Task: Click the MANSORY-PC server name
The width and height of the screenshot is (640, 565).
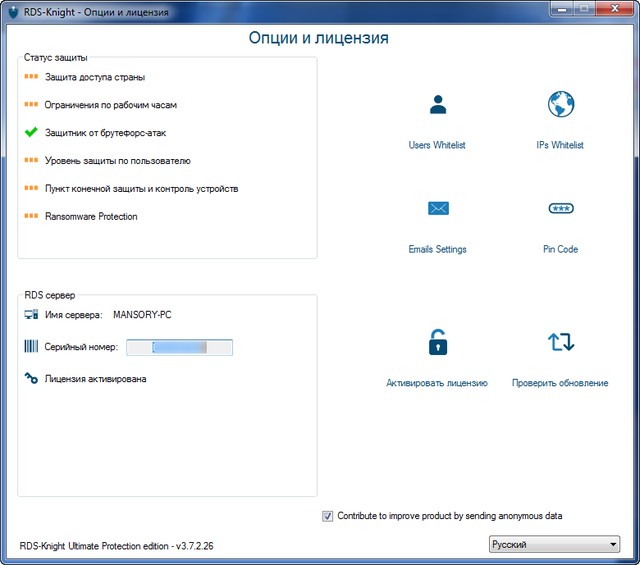Action: [x=142, y=315]
